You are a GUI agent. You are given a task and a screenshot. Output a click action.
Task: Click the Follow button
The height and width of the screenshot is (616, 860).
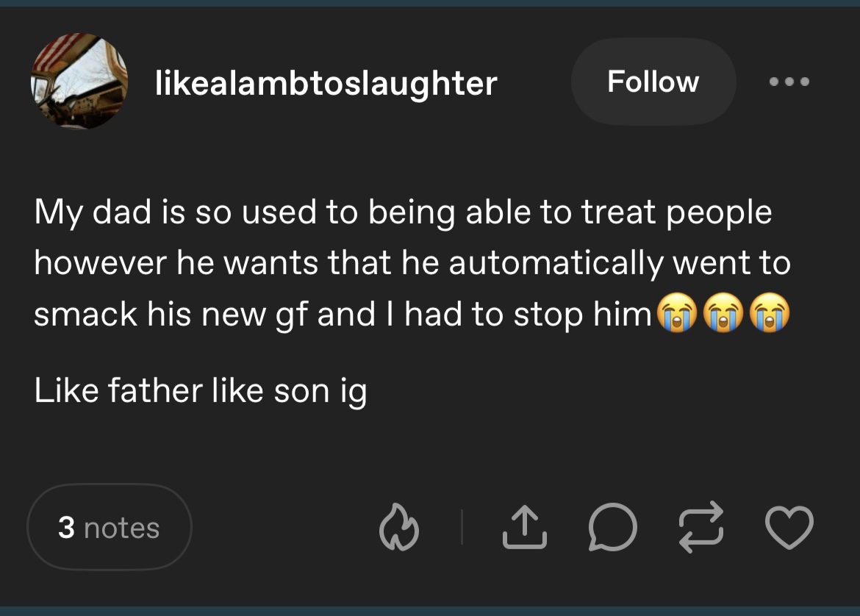click(x=653, y=82)
